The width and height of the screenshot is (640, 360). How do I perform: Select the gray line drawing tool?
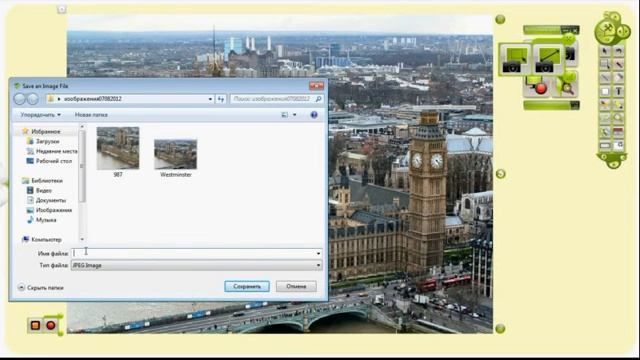[x=605, y=78]
